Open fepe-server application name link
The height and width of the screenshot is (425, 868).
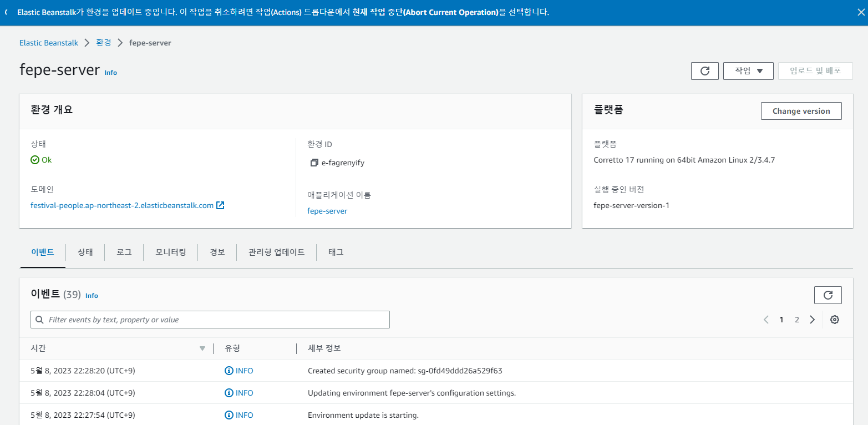(327, 211)
